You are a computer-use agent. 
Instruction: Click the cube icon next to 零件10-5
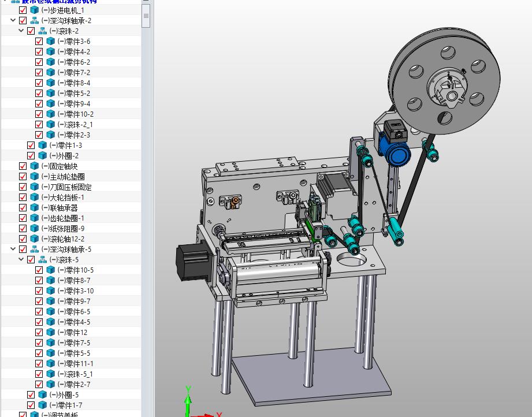click(51, 270)
